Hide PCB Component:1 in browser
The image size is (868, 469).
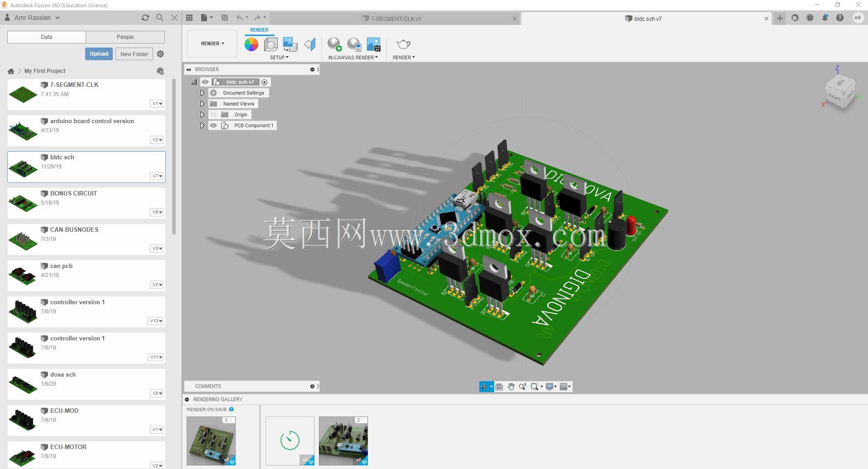click(x=213, y=125)
